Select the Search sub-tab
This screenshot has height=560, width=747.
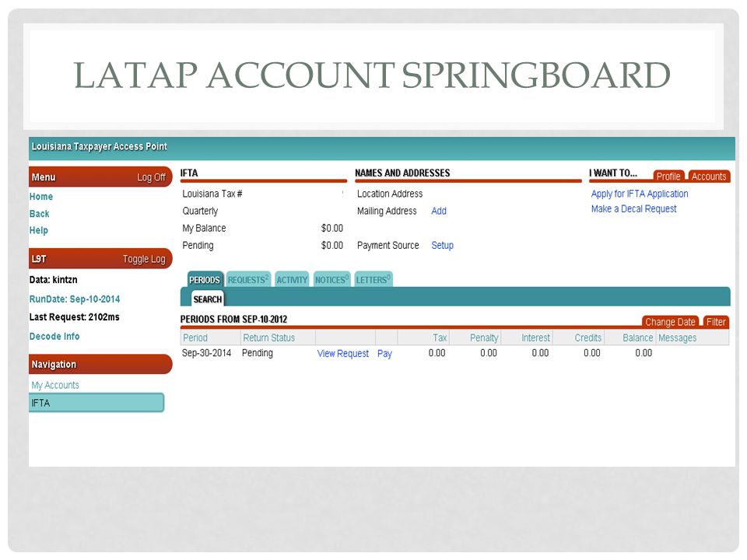tap(207, 299)
